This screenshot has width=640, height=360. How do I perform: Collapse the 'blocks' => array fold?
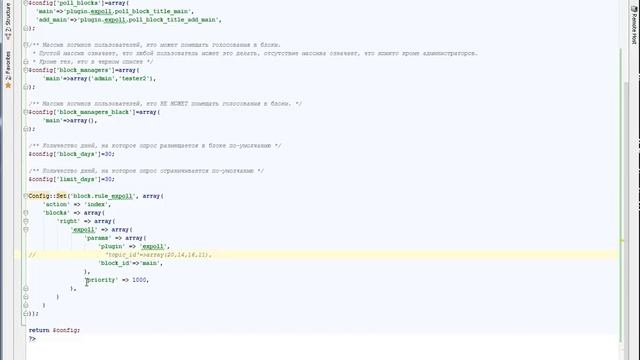click(25, 213)
